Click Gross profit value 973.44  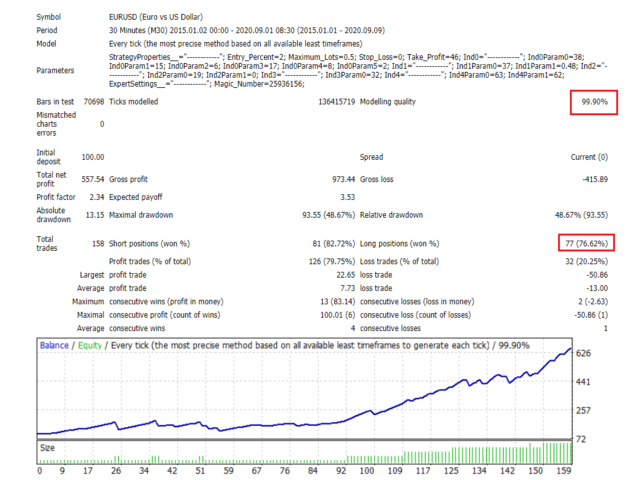[x=344, y=179]
